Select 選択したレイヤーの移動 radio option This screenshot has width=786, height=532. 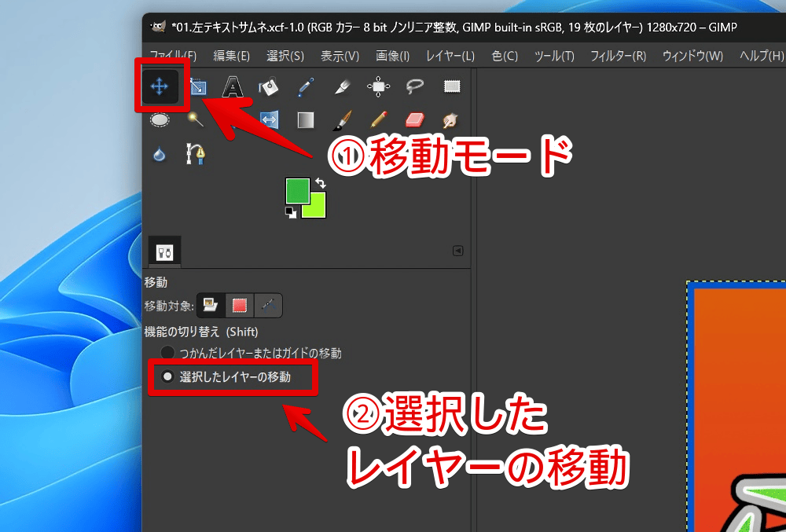point(167,377)
